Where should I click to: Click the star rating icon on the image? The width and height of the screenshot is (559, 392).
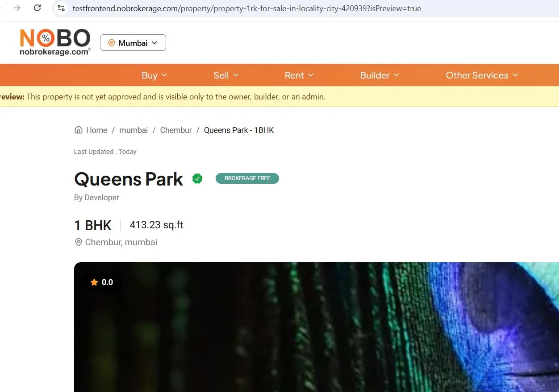pyautogui.click(x=94, y=282)
